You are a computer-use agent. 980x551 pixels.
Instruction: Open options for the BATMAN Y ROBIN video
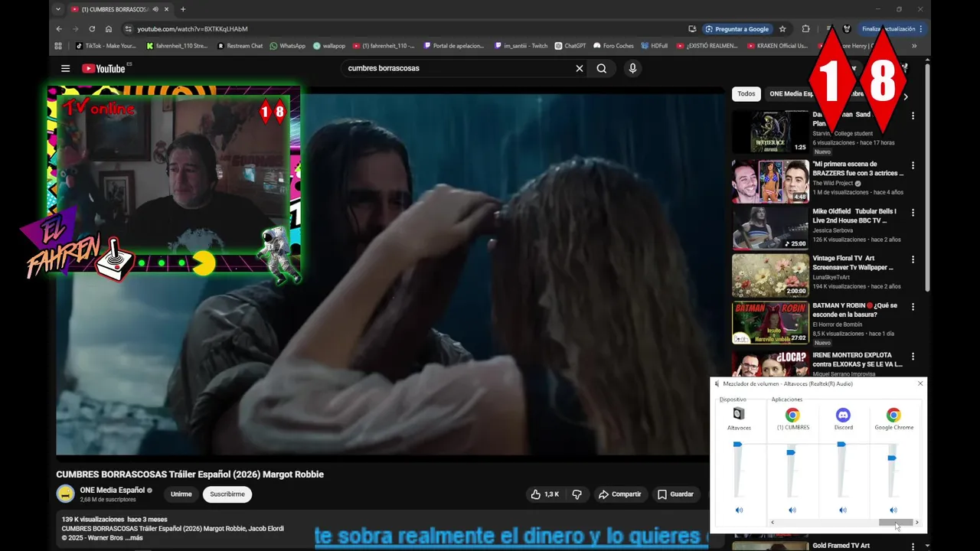913,307
